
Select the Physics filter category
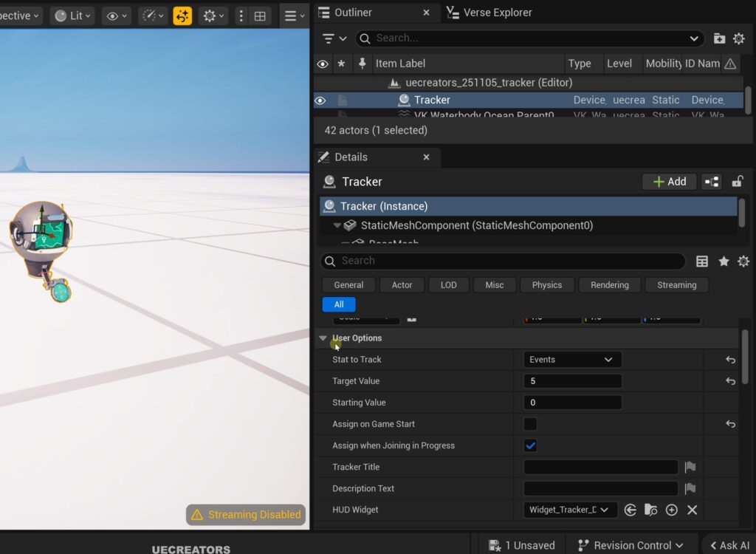(x=546, y=285)
